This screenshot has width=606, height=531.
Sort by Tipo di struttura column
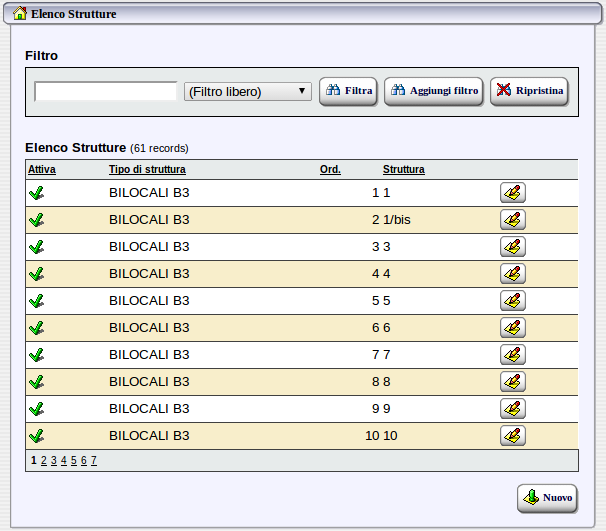[147, 169]
